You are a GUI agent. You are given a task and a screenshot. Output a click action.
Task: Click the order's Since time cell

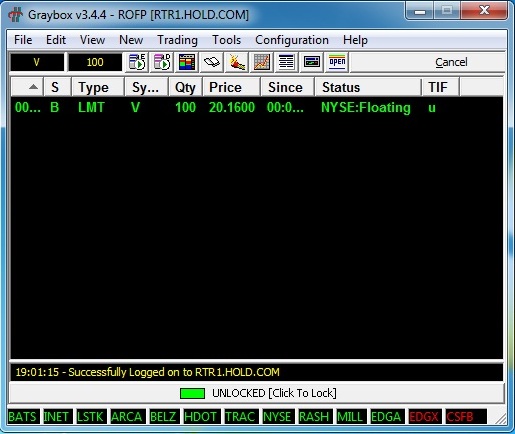(285, 107)
